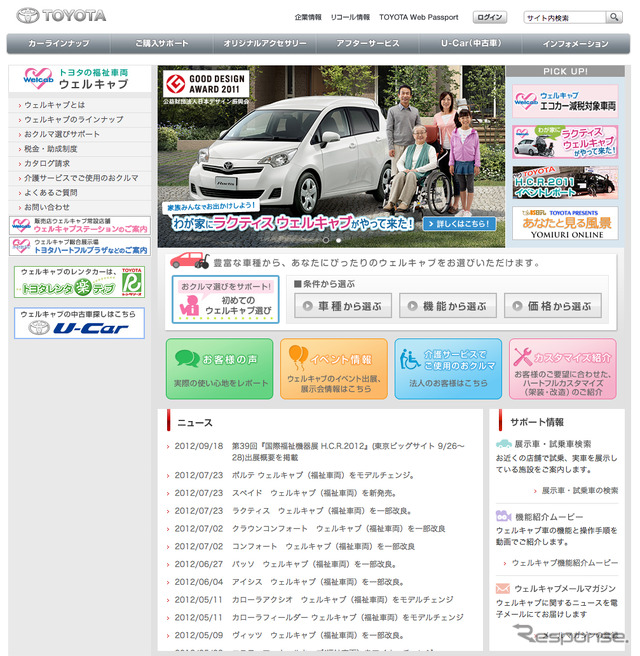Click the ログイン button
Image resolution: width=640 pixels, height=656 pixels.
pos(489,17)
